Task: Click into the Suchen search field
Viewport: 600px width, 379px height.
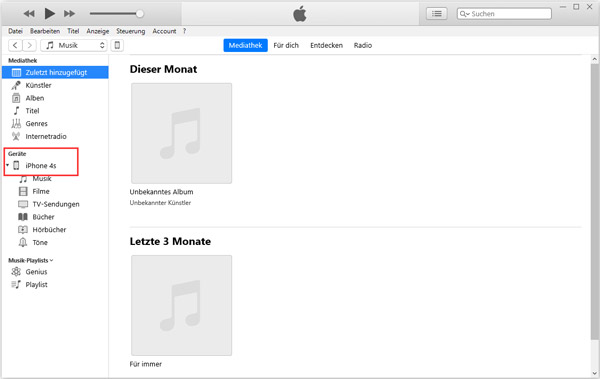Action: [504, 14]
